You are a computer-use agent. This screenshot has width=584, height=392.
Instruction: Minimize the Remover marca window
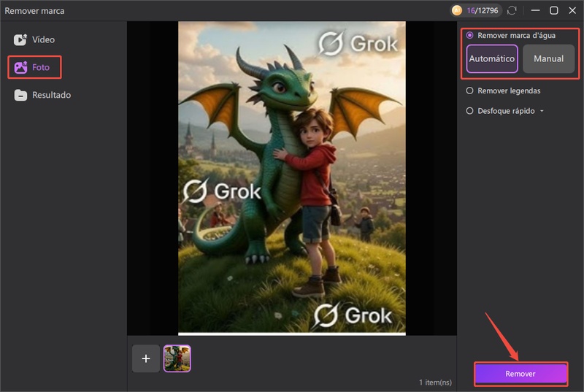(536, 10)
